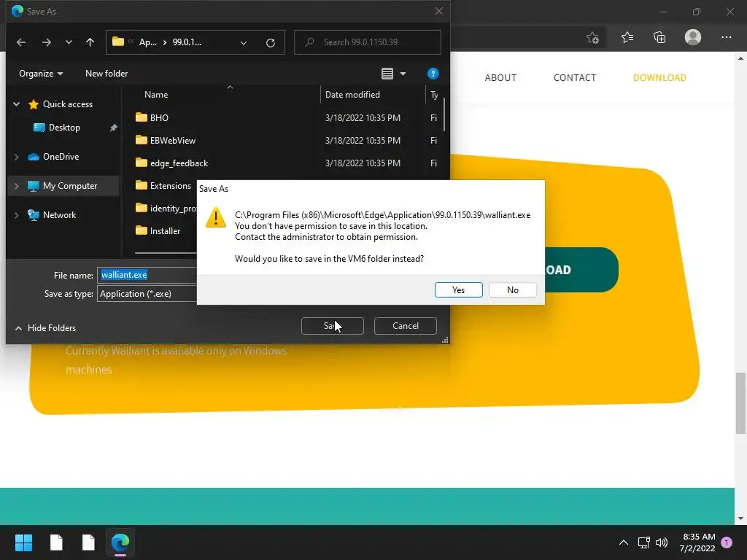Open ABOUT page in website nav
This screenshot has width=747, height=560.
coord(500,77)
